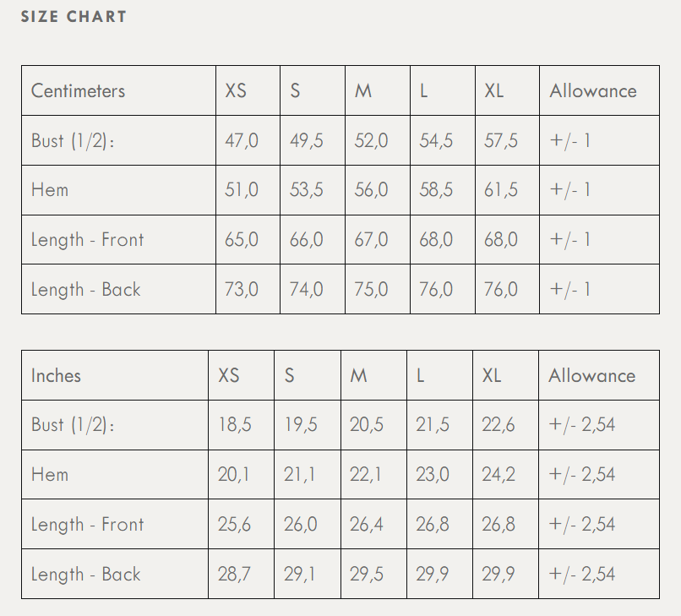Screen dimensions: 681x616
Task: Click the Inches header cell
Action: 57,375
